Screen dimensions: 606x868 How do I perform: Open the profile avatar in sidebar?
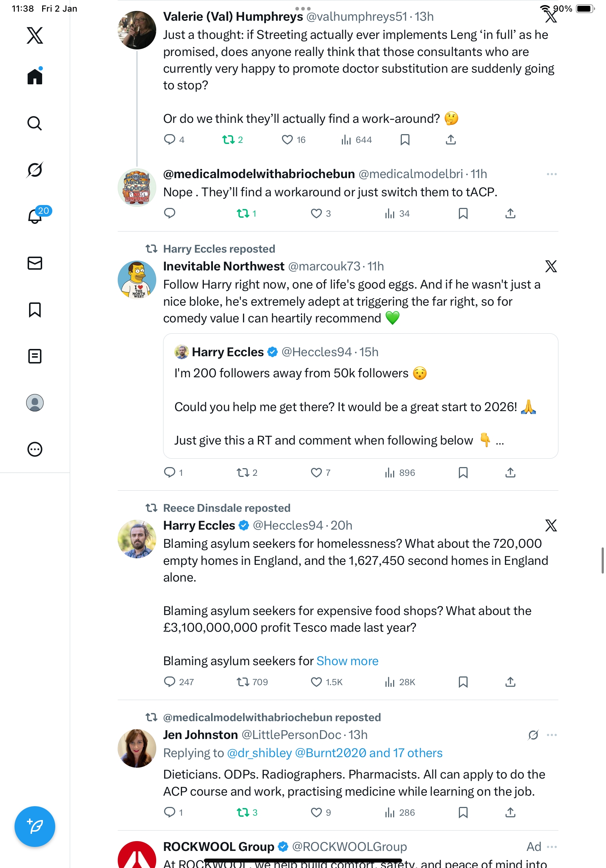(35, 403)
